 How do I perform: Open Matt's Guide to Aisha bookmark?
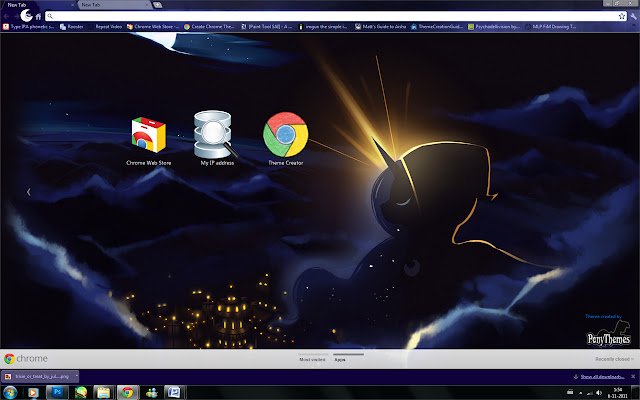point(380,27)
